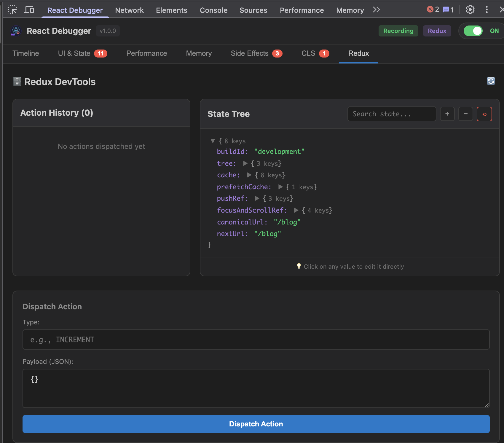Reset Redux state with red undo icon
504x443 pixels.
click(484, 114)
